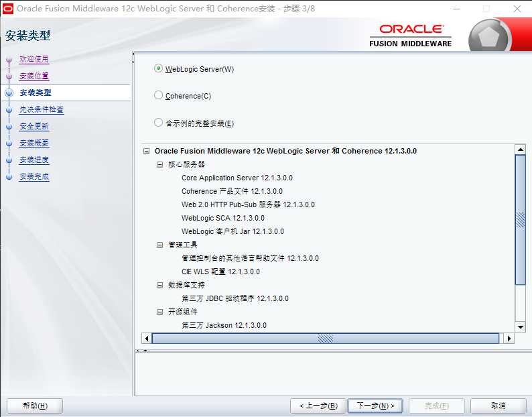Collapse the 数据库支持 tree group
The width and height of the screenshot is (532, 417).
pyautogui.click(x=159, y=285)
